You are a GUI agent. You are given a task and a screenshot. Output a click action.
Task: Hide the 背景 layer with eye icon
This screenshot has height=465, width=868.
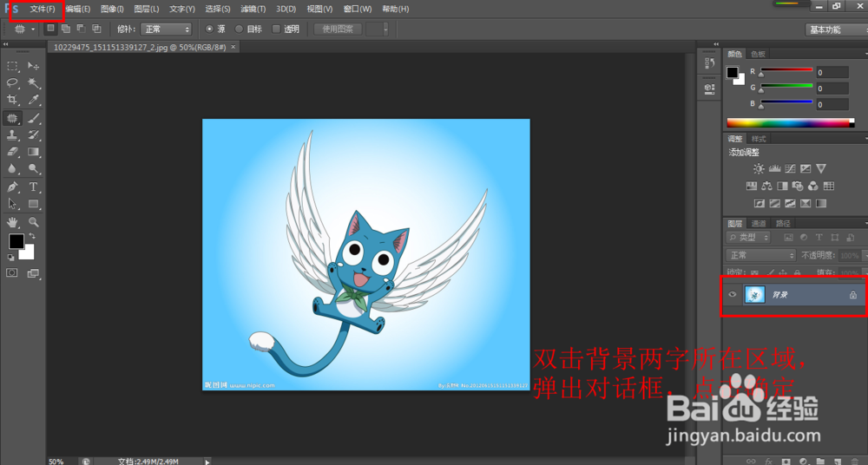pos(733,295)
